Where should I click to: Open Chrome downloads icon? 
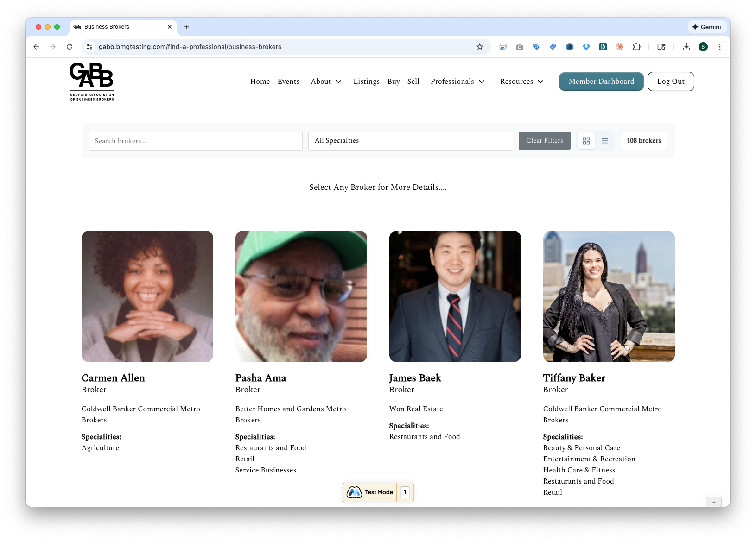[686, 47]
